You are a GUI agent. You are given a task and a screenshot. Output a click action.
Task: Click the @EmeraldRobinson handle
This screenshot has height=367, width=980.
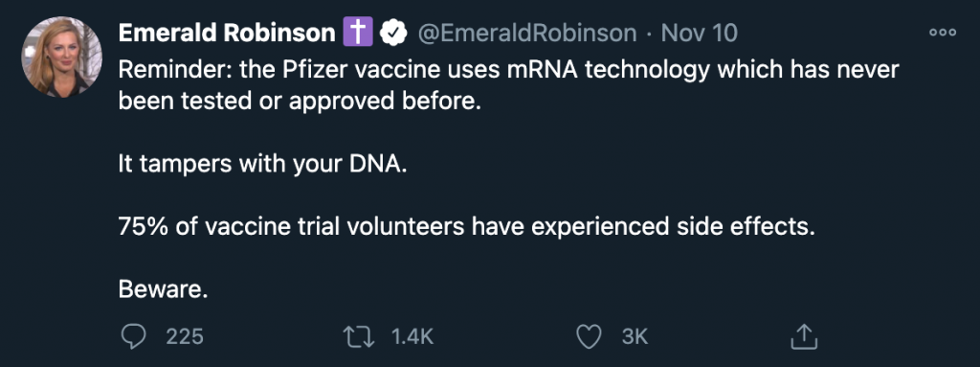tap(527, 33)
